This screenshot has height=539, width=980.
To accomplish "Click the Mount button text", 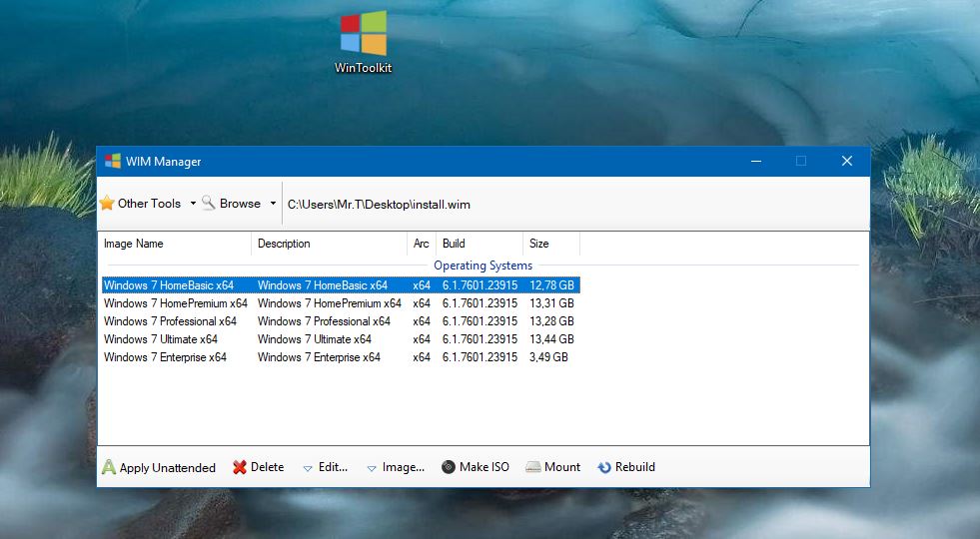I will coord(562,467).
